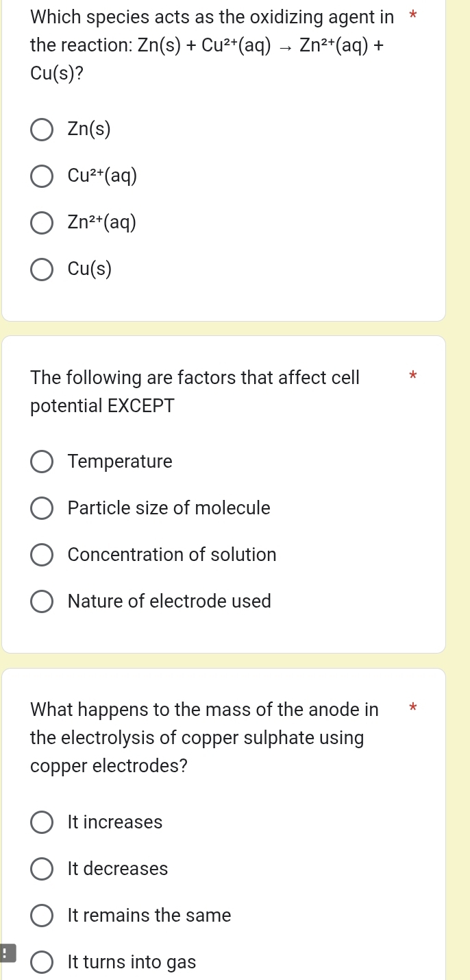This screenshot has height=980, width=470.
Task: Pick the Cu(s) answer choice
Action: coord(42,269)
